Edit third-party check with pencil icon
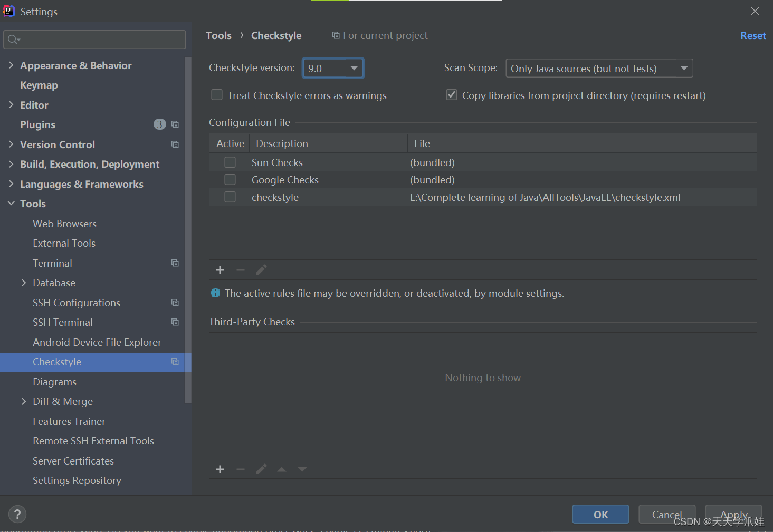773x532 pixels. click(x=261, y=469)
